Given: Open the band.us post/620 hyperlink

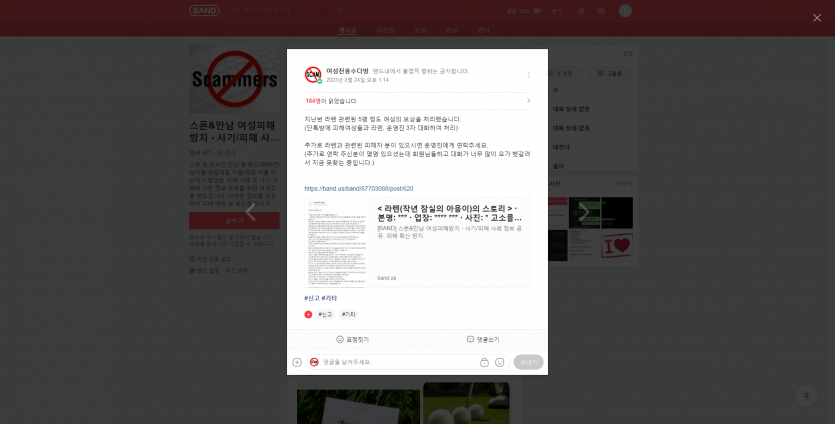Looking at the screenshot, I should coord(359,188).
